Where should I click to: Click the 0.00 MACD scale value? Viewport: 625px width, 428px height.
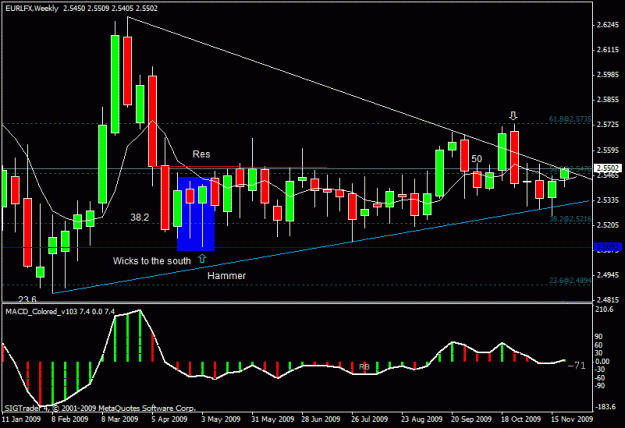point(602,361)
